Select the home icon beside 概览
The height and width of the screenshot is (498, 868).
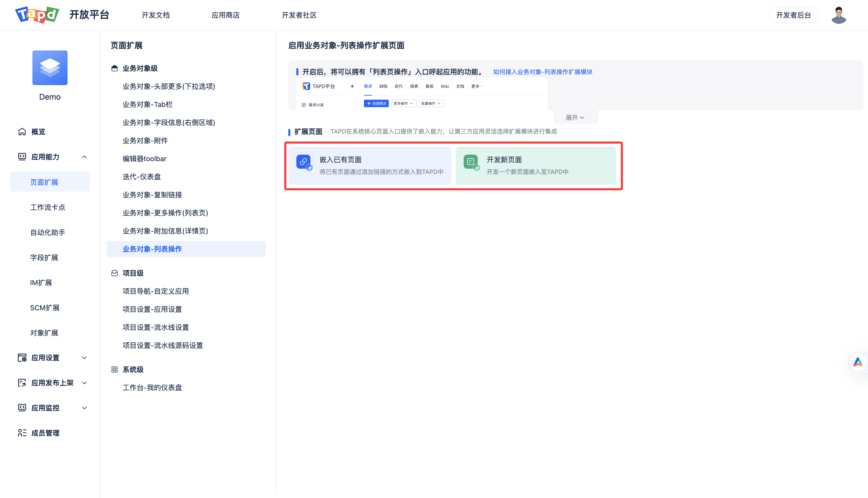[22, 132]
